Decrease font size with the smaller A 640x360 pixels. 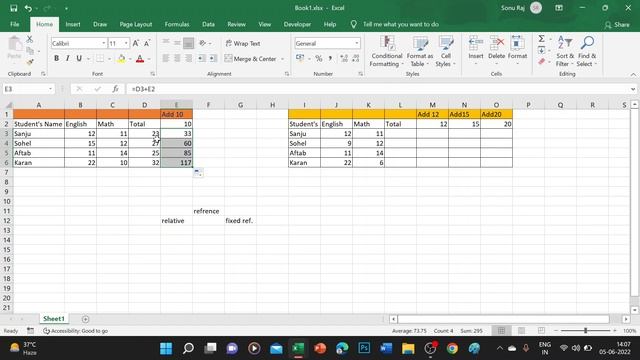(x=147, y=43)
